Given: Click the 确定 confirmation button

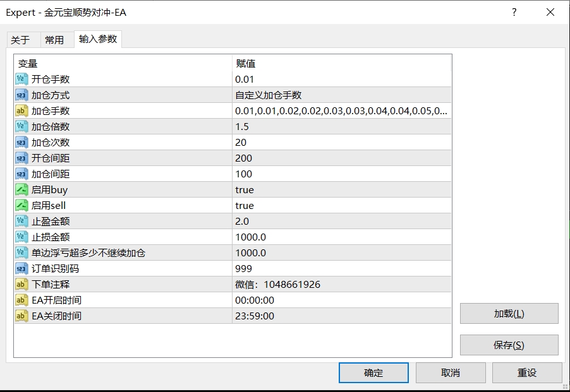Looking at the screenshot, I should (373, 372).
